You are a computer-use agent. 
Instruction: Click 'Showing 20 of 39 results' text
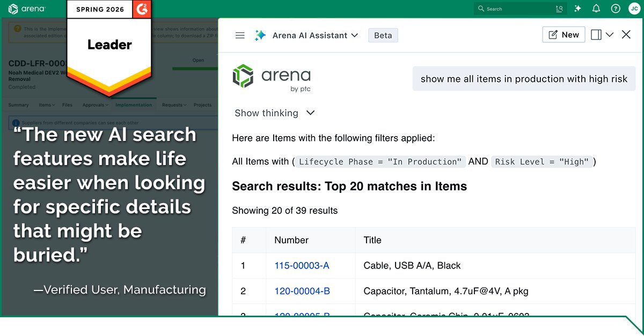pos(285,211)
